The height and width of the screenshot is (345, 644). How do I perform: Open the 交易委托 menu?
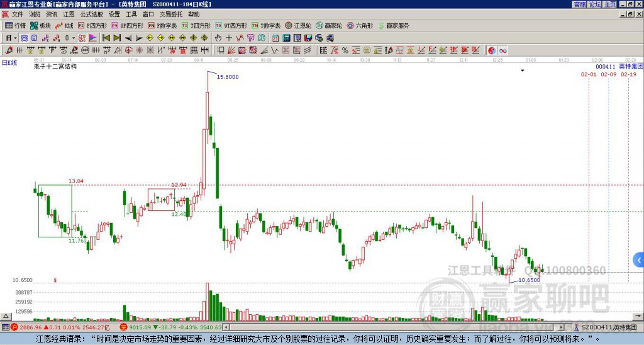[171, 14]
